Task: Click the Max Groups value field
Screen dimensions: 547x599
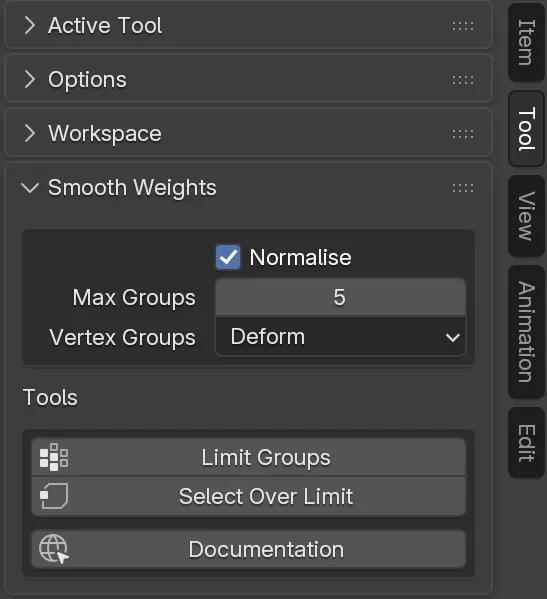Action: [340, 297]
